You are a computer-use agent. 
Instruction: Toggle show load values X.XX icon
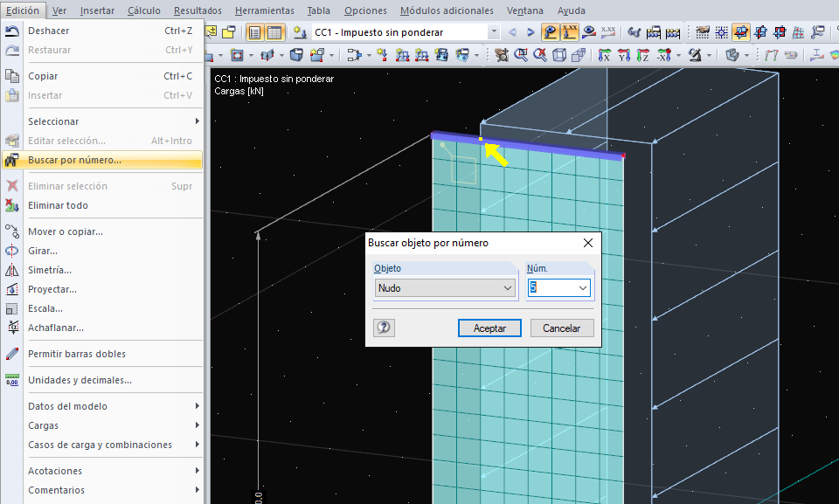tap(569, 32)
